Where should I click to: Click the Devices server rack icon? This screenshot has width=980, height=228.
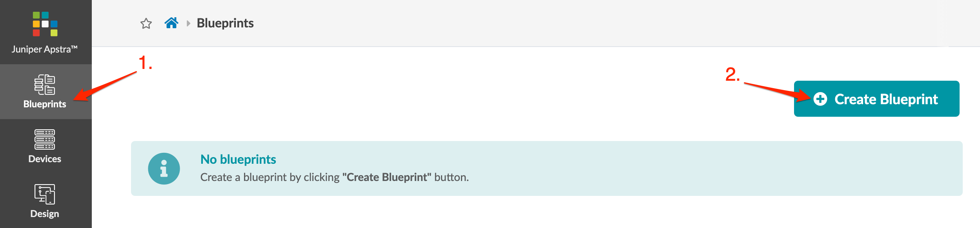(45, 139)
